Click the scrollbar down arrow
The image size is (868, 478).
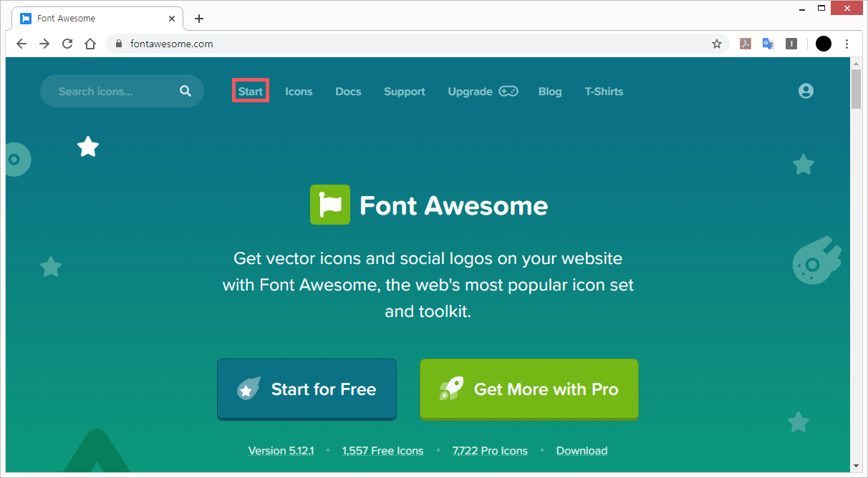[x=857, y=466]
